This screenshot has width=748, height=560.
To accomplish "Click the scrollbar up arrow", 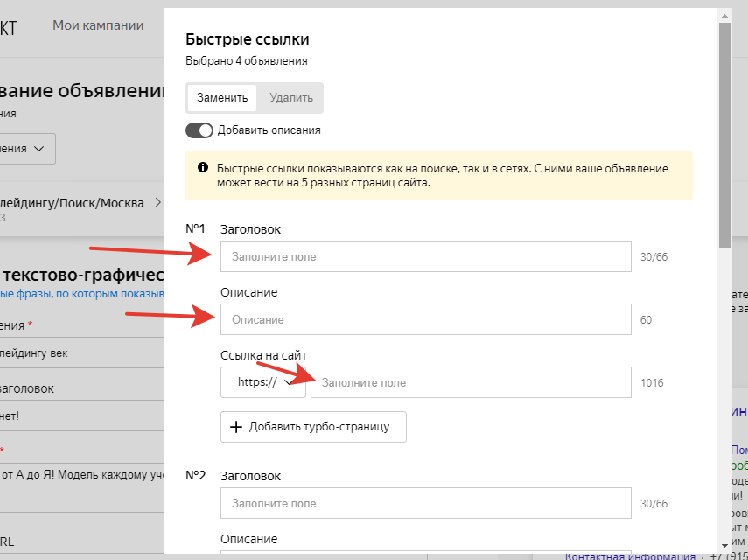I will coord(724,15).
